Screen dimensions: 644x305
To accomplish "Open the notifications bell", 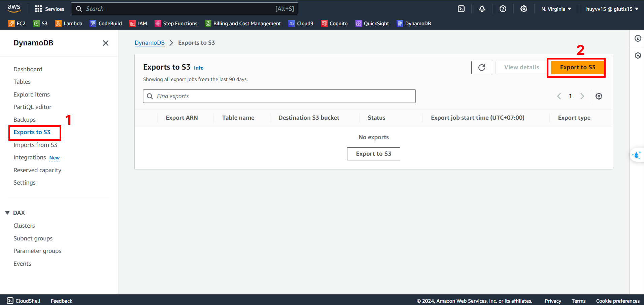I will (x=482, y=9).
